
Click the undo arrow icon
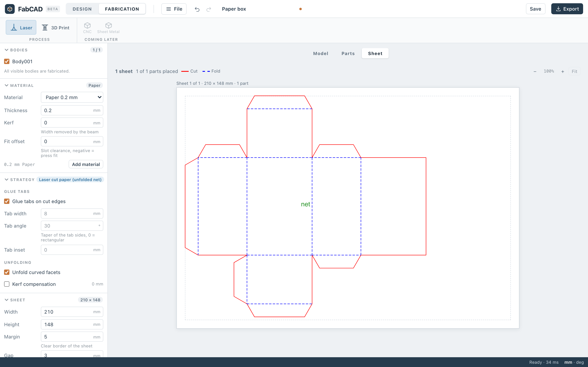[x=197, y=9]
